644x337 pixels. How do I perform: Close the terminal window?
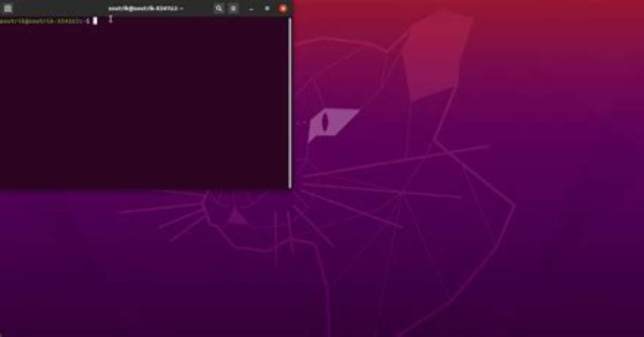tap(282, 9)
